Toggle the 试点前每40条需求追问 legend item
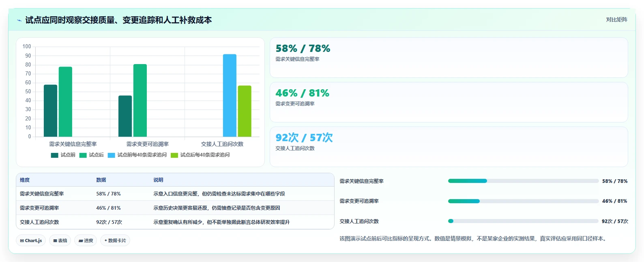644x262 pixels. 137,155
